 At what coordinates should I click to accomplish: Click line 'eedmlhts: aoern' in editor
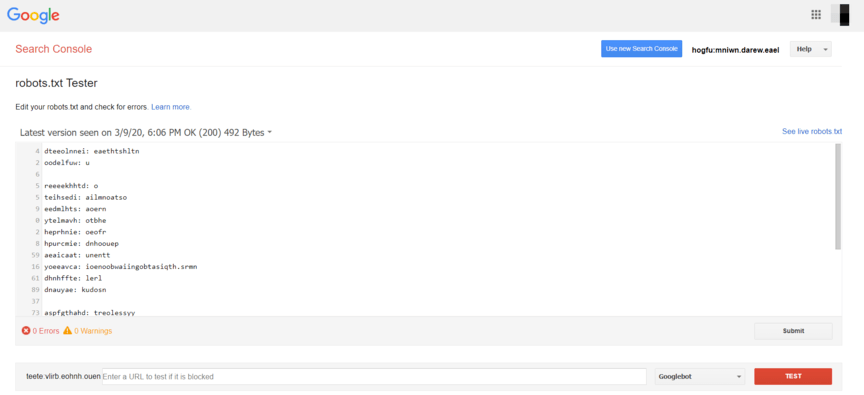[x=75, y=209]
